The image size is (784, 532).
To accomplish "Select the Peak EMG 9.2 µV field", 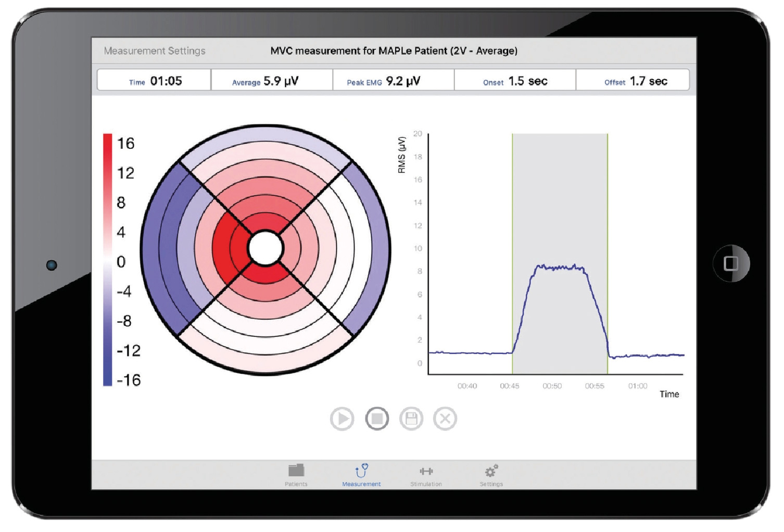I will (393, 81).
